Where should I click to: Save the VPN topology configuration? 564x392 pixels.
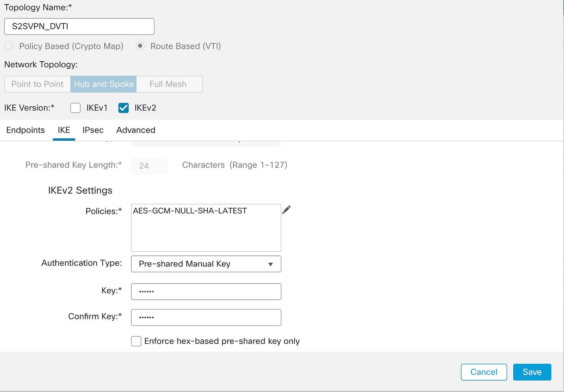532,372
